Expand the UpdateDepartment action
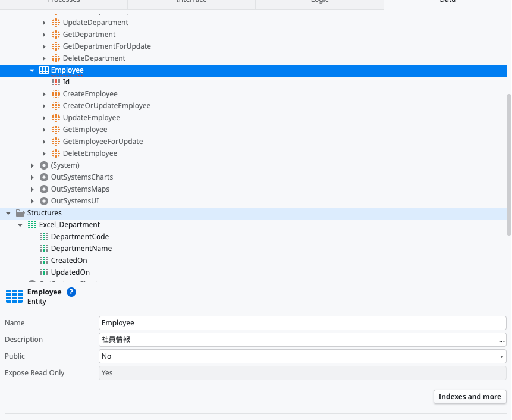Image resolution: width=512 pixels, height=420 pixels. point(44,23)
